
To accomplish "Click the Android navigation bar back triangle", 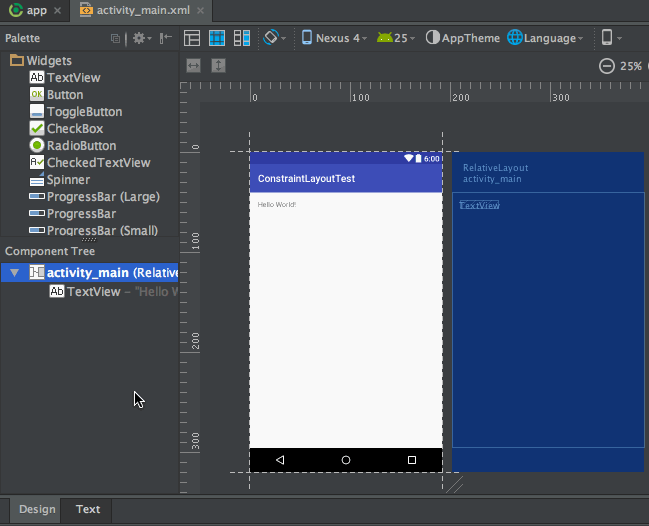I will click(280, 460).
